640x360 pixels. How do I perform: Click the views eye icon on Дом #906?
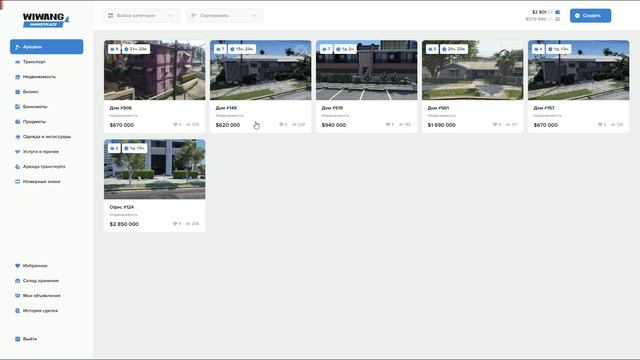click(189, 124)
